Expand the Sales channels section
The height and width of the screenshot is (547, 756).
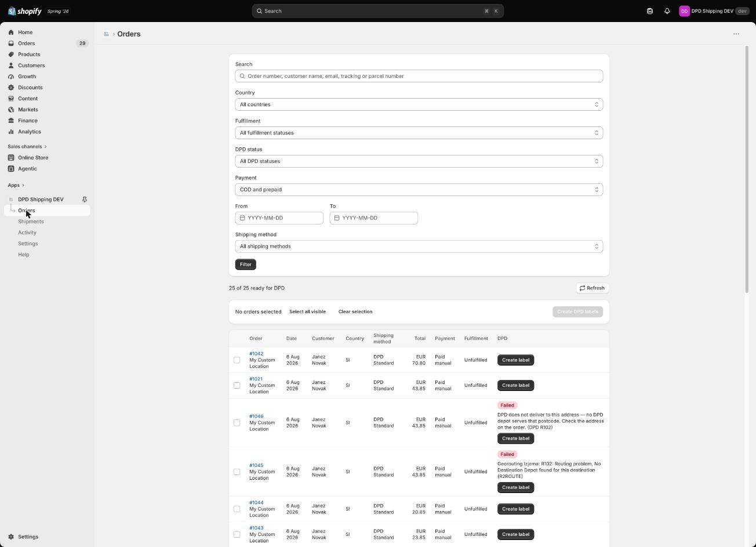click(27, 147)
